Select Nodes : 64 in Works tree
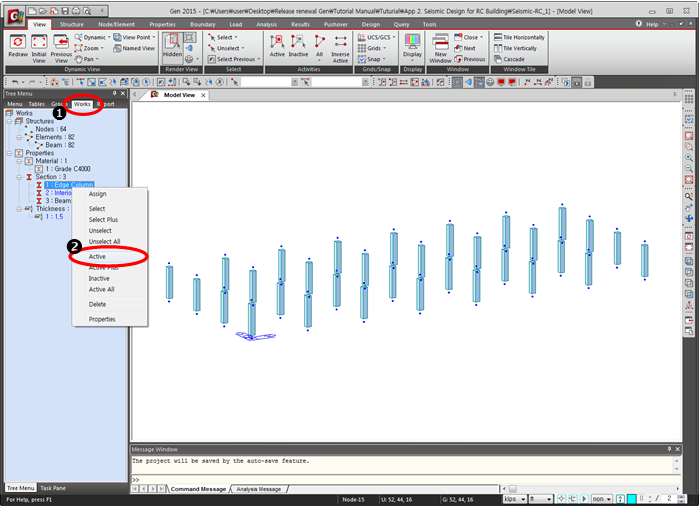700x506 pixels. pos(51,129)
